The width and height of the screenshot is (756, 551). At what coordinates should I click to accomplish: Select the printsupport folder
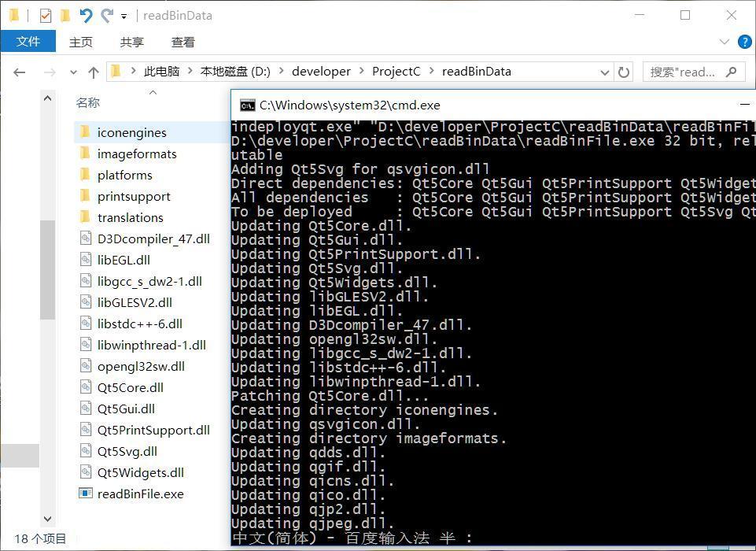(134, 196)
